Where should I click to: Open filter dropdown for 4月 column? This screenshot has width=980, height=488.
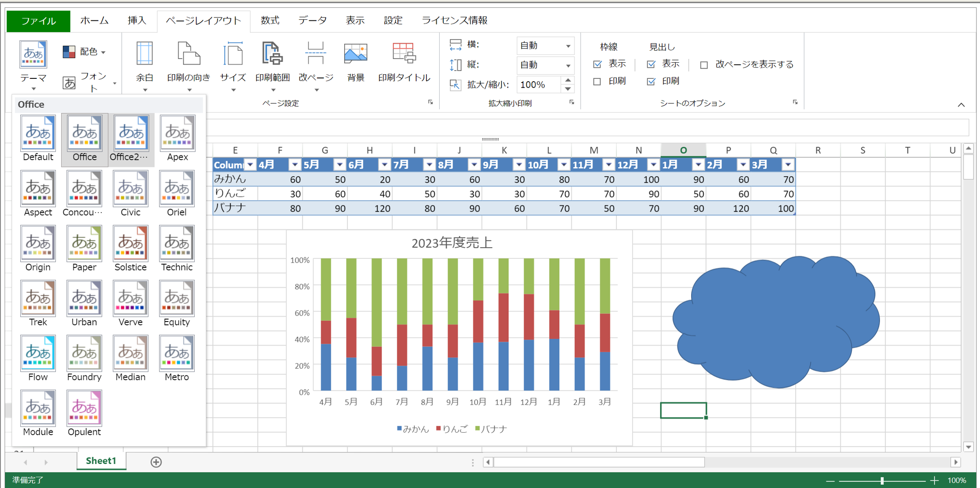click(x=294, y=165)
